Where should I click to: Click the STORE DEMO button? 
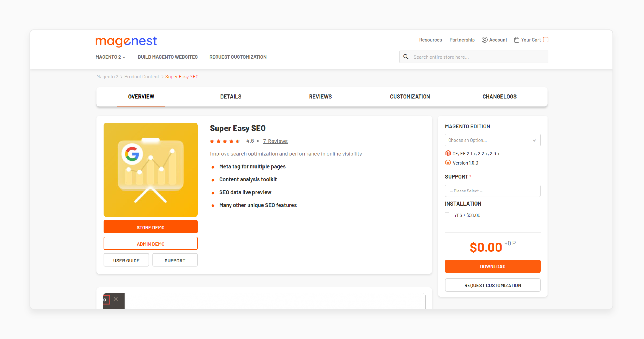150,227
